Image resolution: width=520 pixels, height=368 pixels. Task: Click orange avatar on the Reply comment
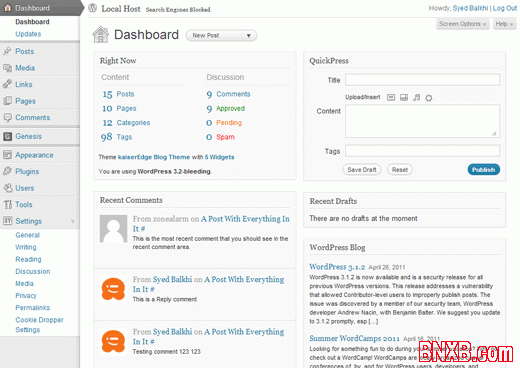(113, 289)
